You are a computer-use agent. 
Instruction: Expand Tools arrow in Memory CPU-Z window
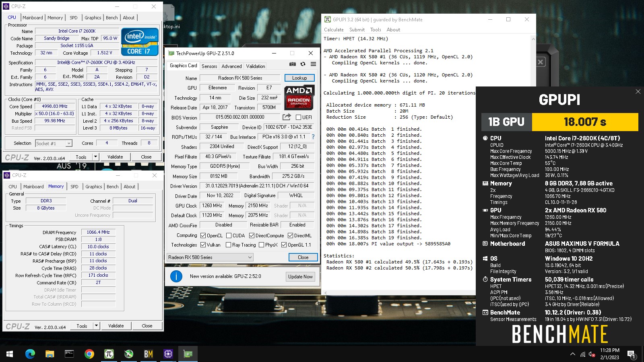pos(96,326)
